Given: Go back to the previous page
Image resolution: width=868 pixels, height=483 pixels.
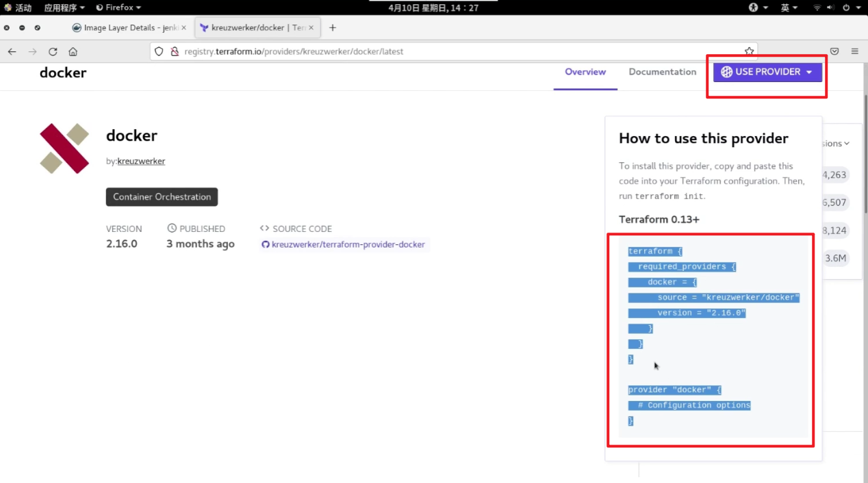Looking at the screenshot, I should 12,51.
